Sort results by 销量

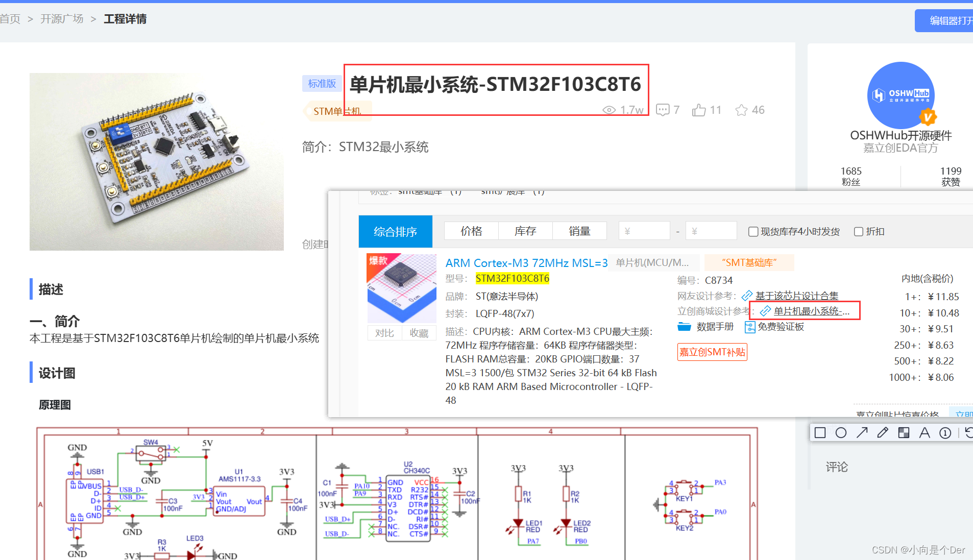click(x=579, y=231)
